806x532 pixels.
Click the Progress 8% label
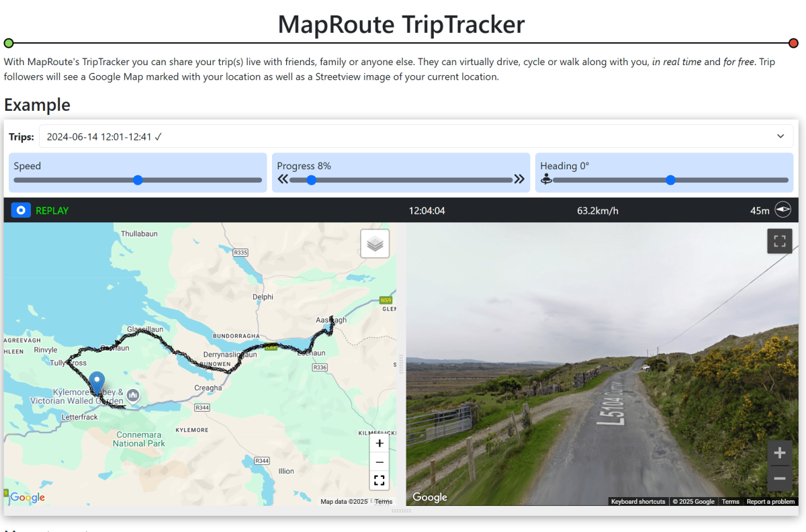pos(304,166)
